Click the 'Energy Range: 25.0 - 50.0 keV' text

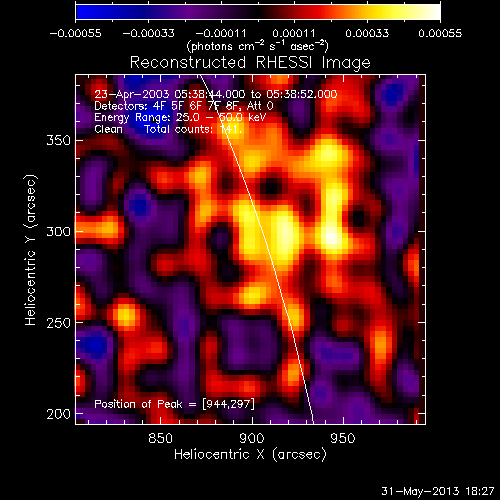coord(180,118)
